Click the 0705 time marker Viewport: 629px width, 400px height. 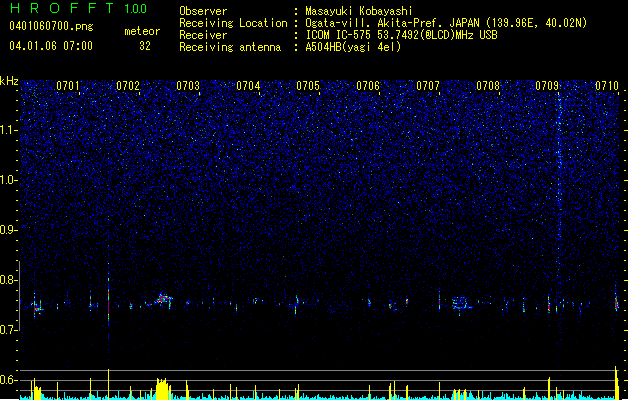click(x=308, y=86)
